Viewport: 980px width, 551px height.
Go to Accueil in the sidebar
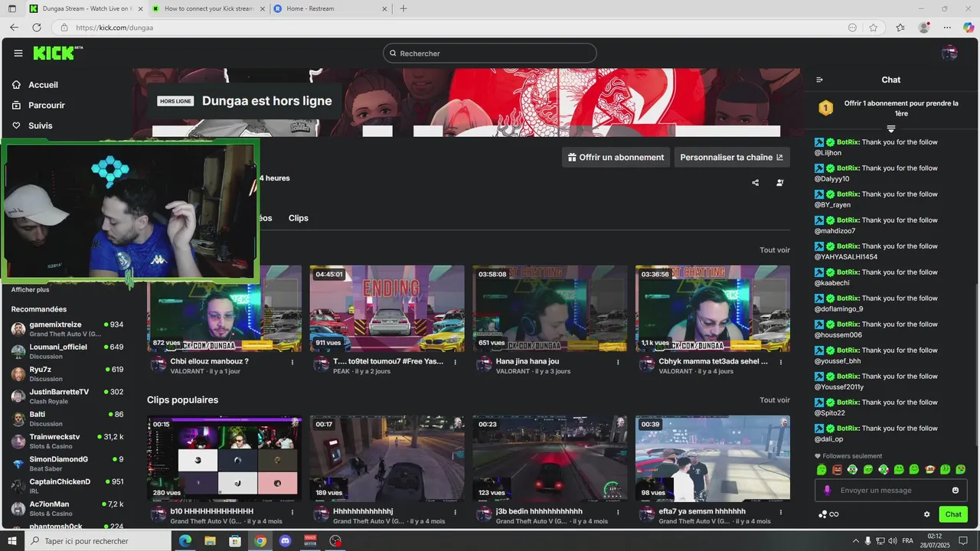click(35, 85)
